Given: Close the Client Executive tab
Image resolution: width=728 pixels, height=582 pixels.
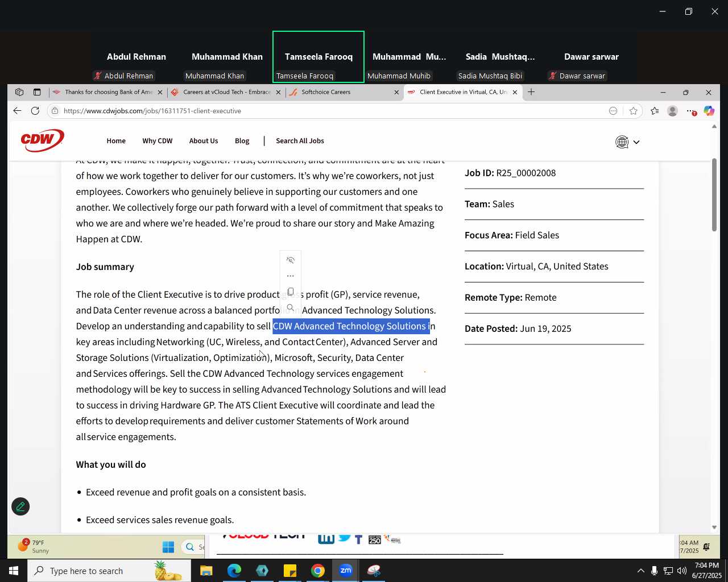Looking at the screenshot, I should 515,92.
